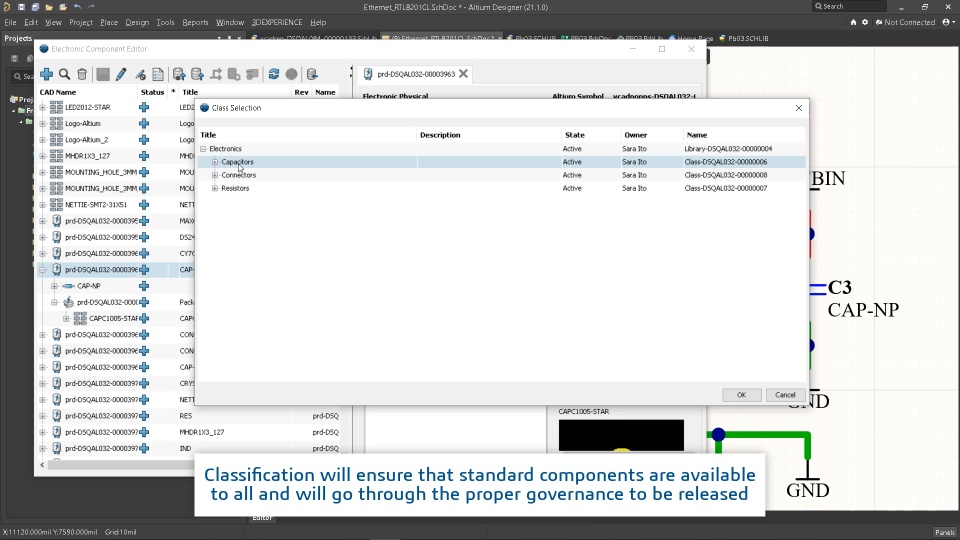The width and height of the screenshot is (960, 540).
Task: Switch to the Pb03.SCHLIB document tab
Action: pyautogui.click(x=743, y=38)
